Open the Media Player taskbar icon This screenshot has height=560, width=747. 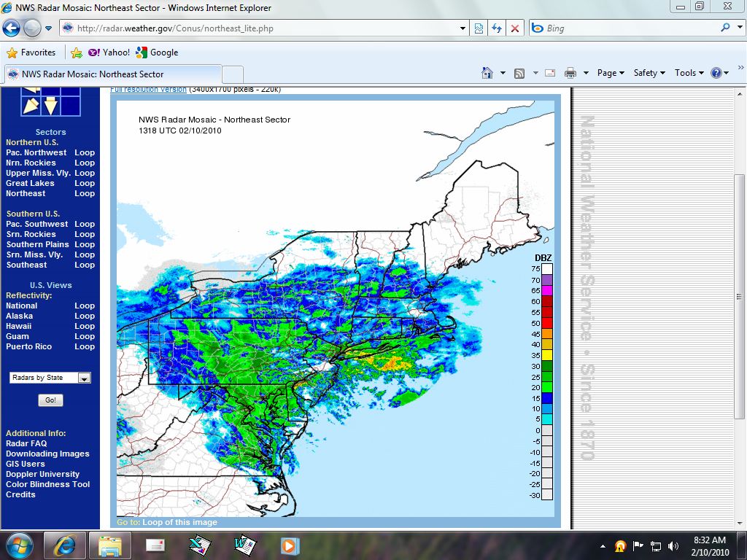click(x=289, y=545)
